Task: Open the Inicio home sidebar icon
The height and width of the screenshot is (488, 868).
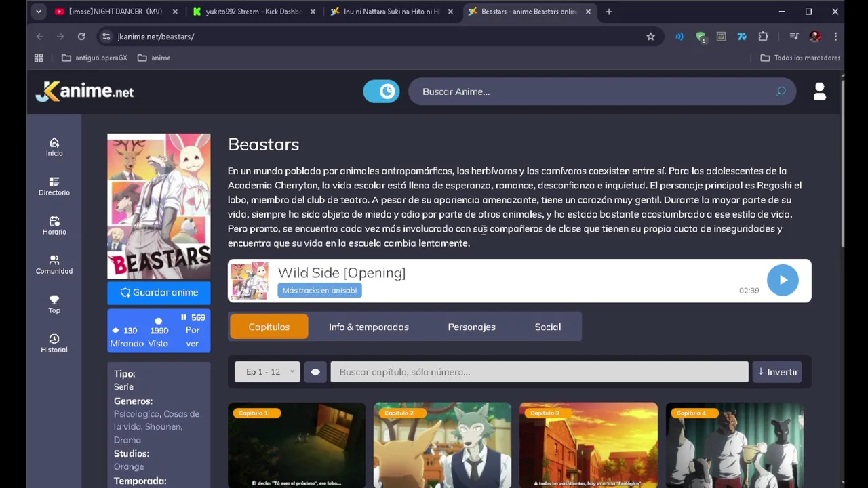Action: tap(54, 146)
